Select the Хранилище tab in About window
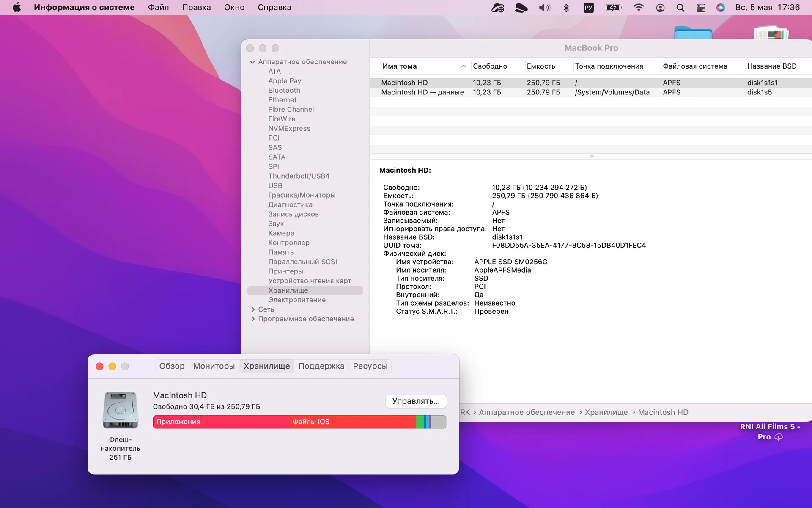The image size is (812, 508). tap(267, 366)
